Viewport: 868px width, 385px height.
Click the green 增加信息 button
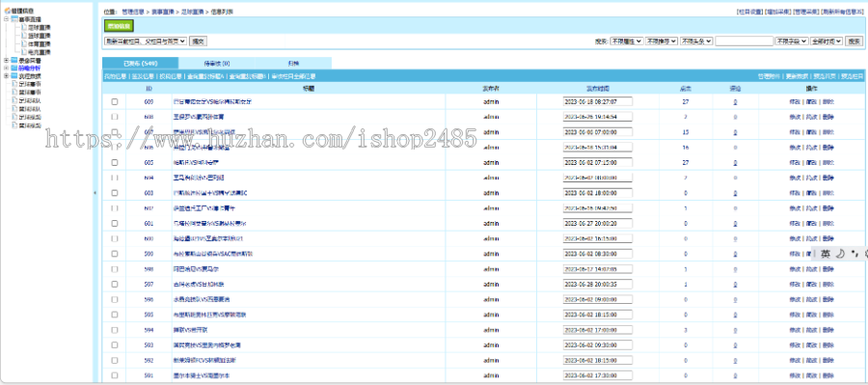pyautogui.click(x=119, y=25)
